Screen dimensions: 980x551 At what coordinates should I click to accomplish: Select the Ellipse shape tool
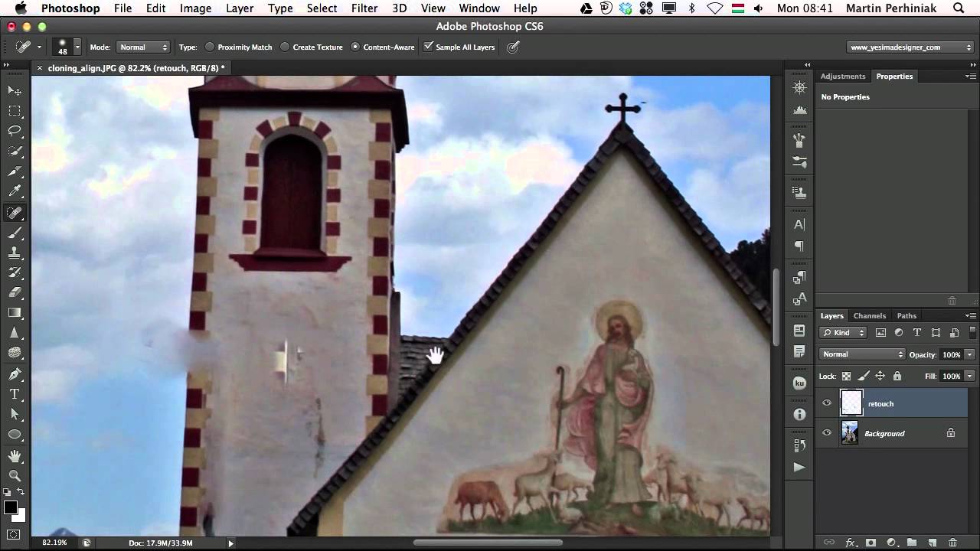coord(15,434)
